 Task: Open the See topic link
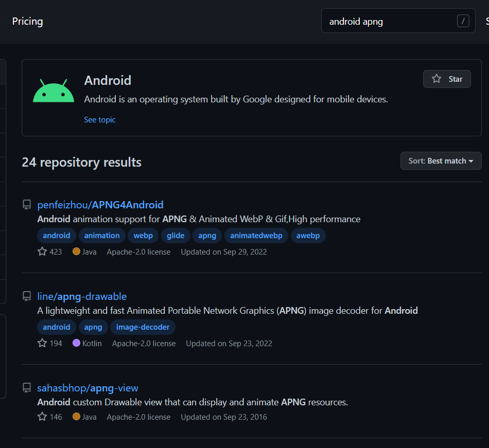(100, 120)
